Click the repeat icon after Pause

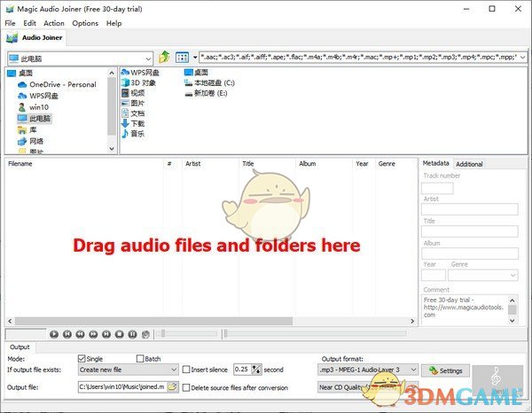pyautogui.click(x=145, y=334)
